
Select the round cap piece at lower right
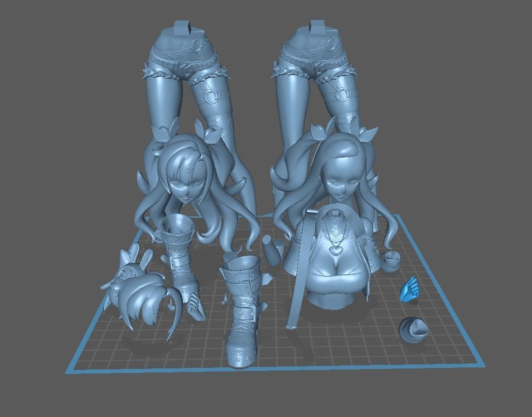(x=413, y=330)
